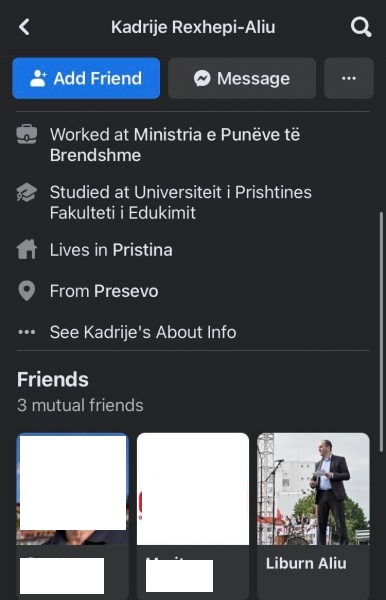
Task: Click the vertical scrollbar on right edge
Action: (381, 332)
